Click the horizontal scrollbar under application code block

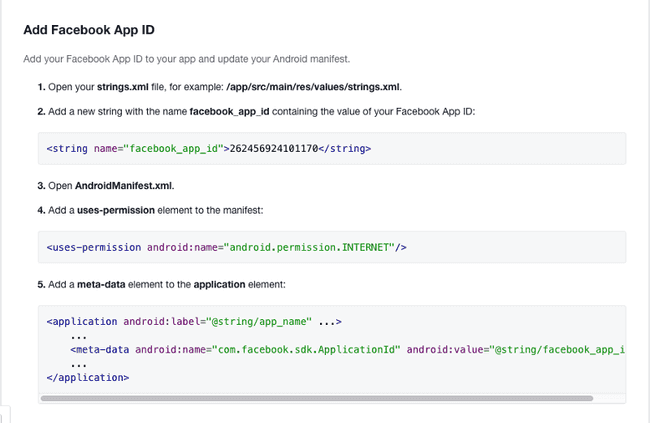[317, 398]
